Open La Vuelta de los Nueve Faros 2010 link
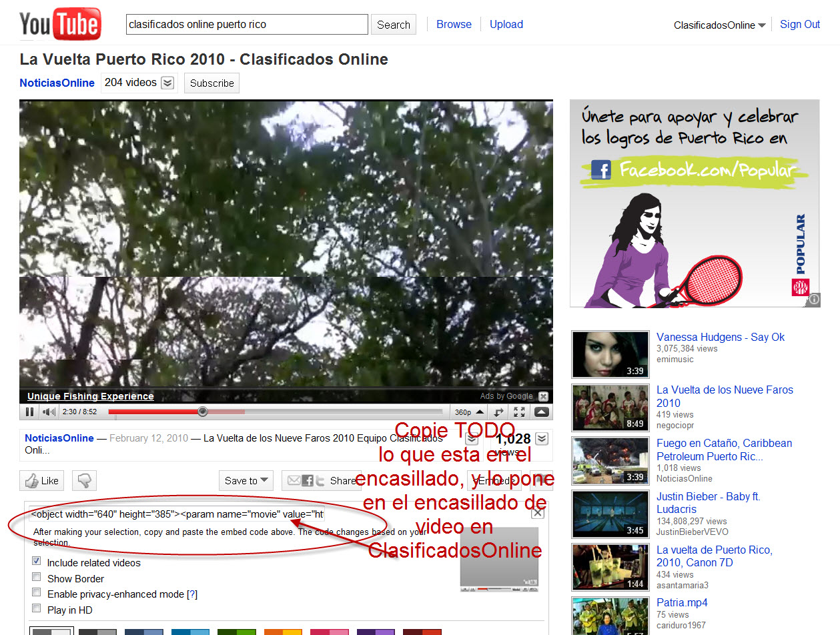The height and width of the screenshot is (635, 840). tap(725, 396)
